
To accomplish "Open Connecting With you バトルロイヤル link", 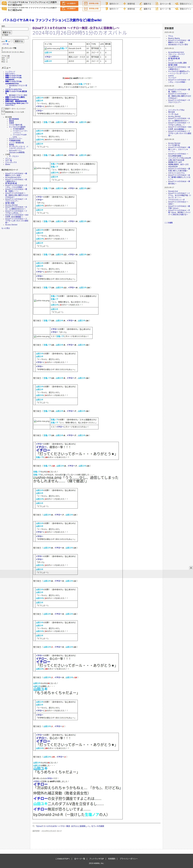I will (17, 104).
